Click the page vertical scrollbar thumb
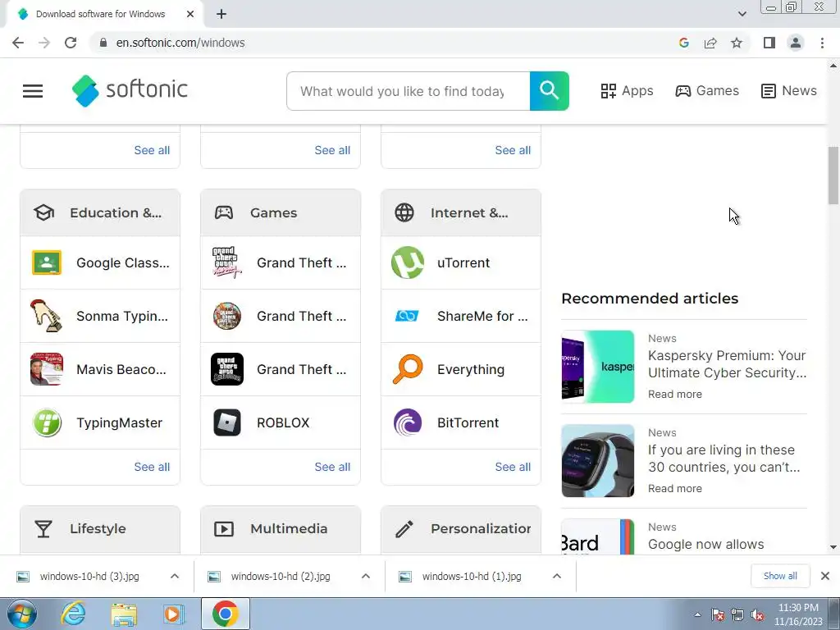This screenshot has height=630, width=840. tap(833, 176)
